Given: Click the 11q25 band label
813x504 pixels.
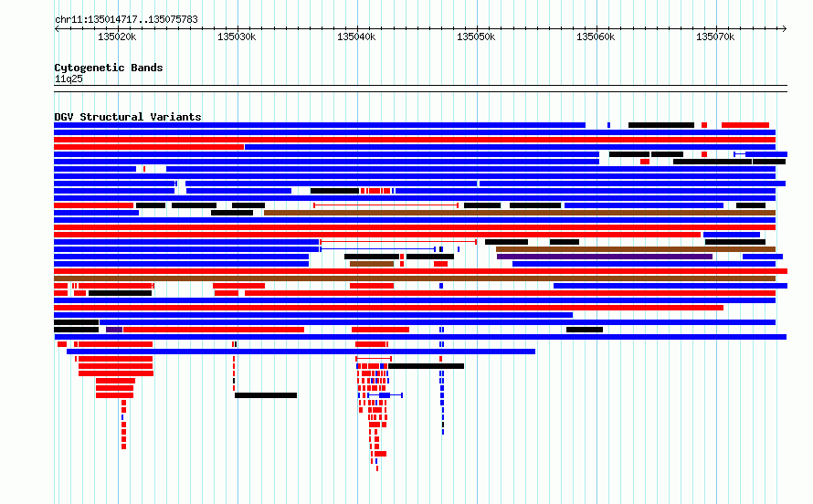Looking at the screenshot, I should pos(69,79).
